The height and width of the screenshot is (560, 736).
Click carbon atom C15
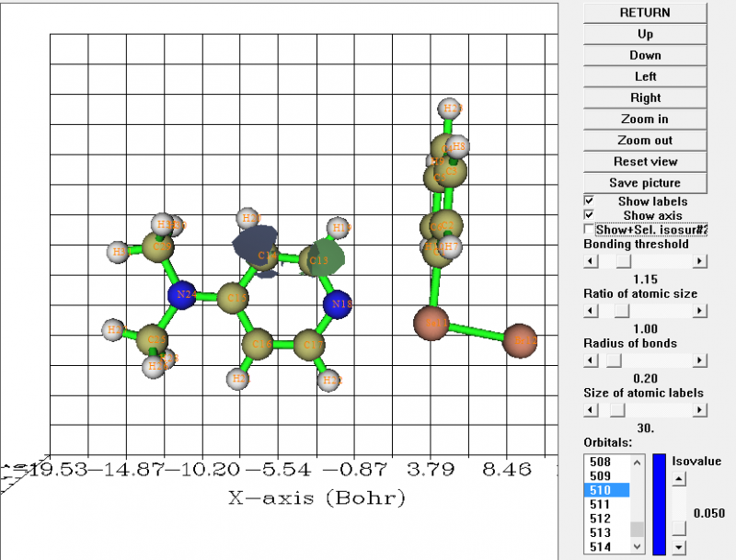[233, 298]
